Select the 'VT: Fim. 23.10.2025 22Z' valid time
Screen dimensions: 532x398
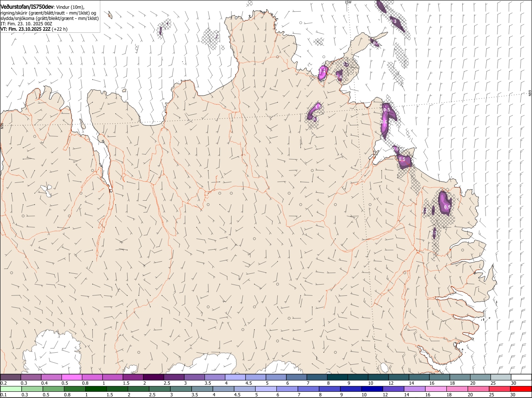(26, 29)
